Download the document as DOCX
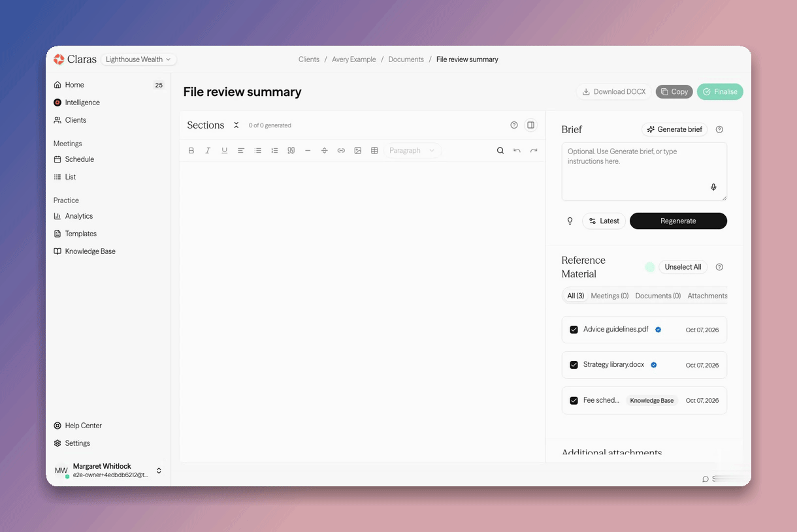 (614, 92)
